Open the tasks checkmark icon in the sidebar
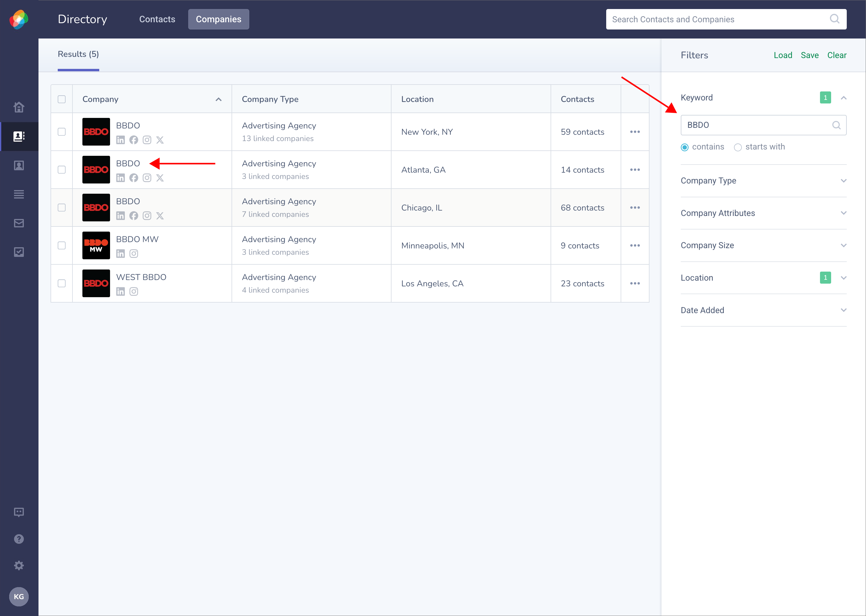 coord(19,252)
